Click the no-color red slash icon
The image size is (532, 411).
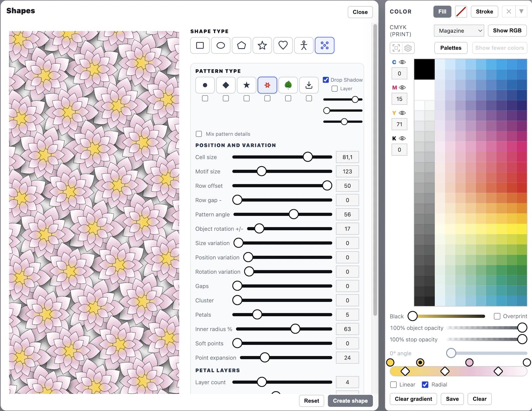(461, 12)
